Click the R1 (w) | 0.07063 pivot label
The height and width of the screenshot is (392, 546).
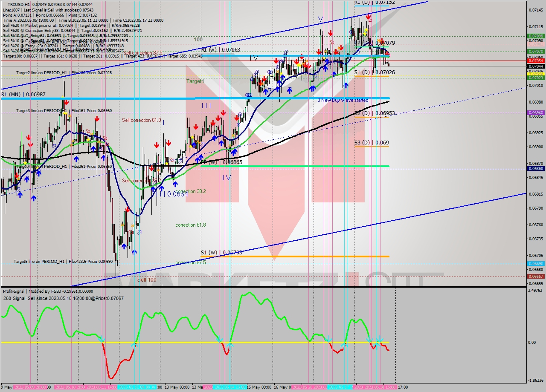[221, 50]
